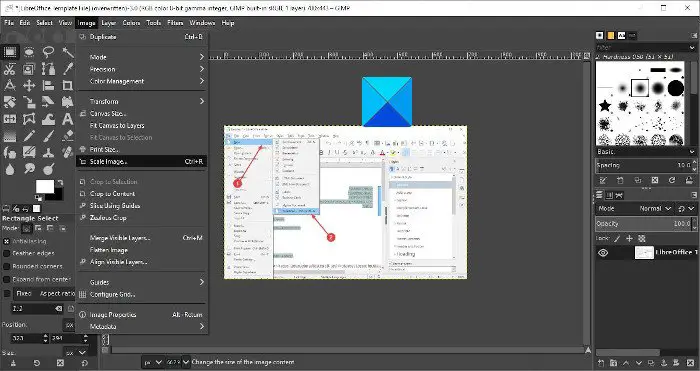
Task: Open the layer Mode Normal dropdown
Action: (x=655, y=208)
